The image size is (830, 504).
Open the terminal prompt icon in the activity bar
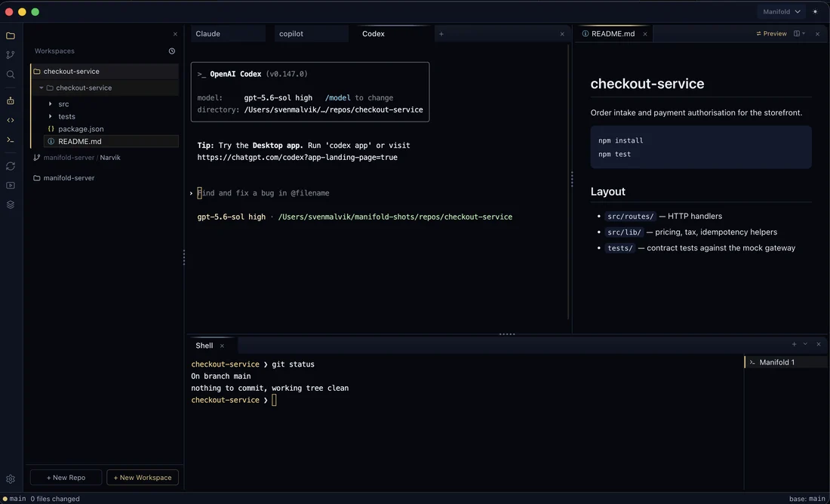tap(10, 140)
